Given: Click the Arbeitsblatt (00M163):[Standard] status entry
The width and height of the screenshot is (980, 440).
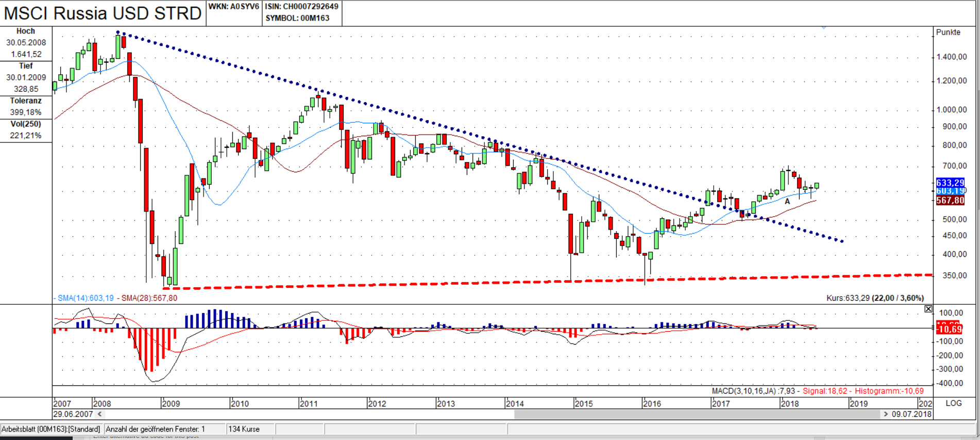Looking at the screenshot, I should (51, 429).
